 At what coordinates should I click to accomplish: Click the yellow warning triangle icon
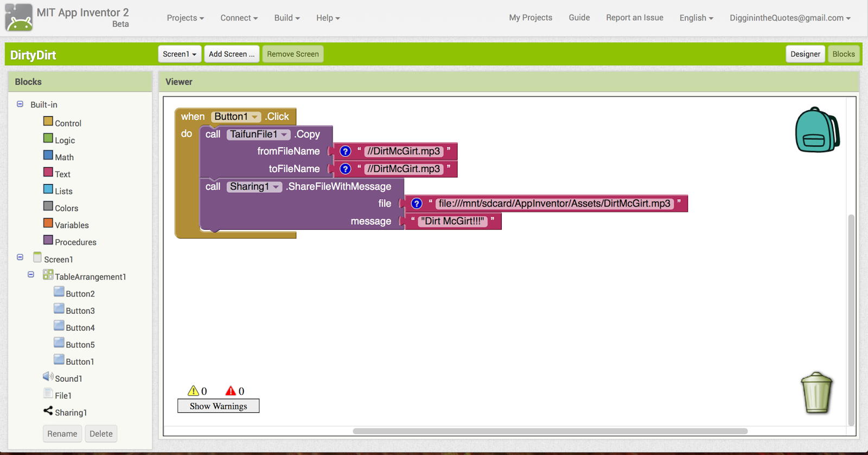193,391
